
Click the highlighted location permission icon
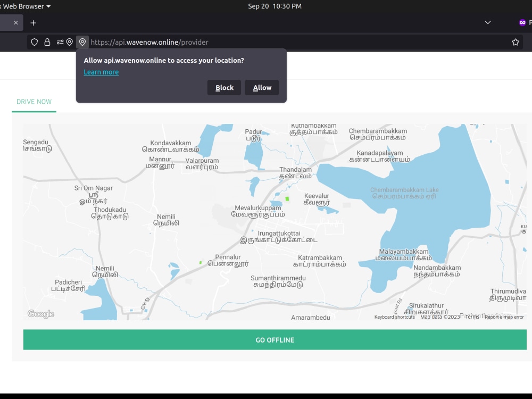82,42
